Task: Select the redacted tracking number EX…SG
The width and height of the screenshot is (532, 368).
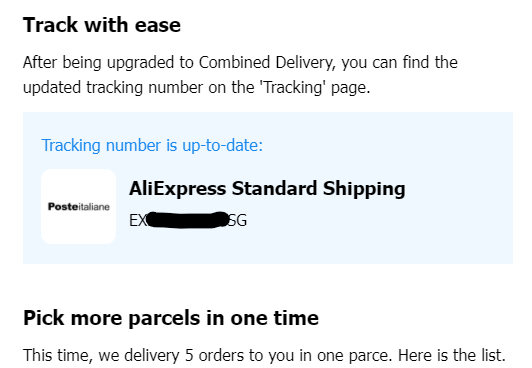Action: pos(188,220)
